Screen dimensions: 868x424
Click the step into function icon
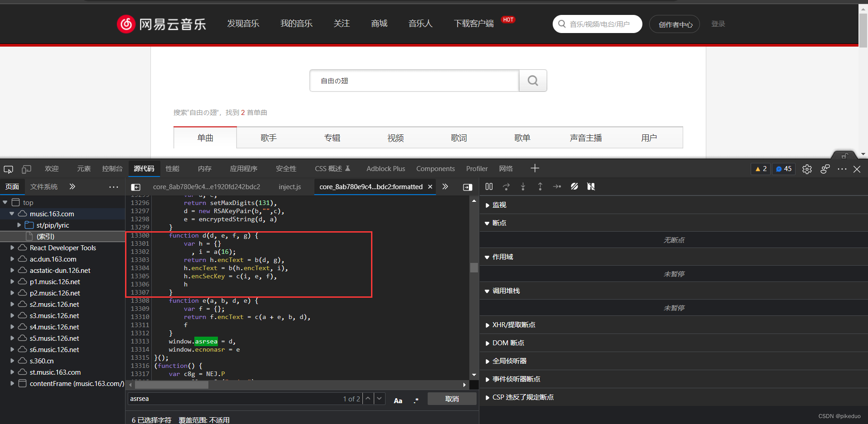pos(523,186)
